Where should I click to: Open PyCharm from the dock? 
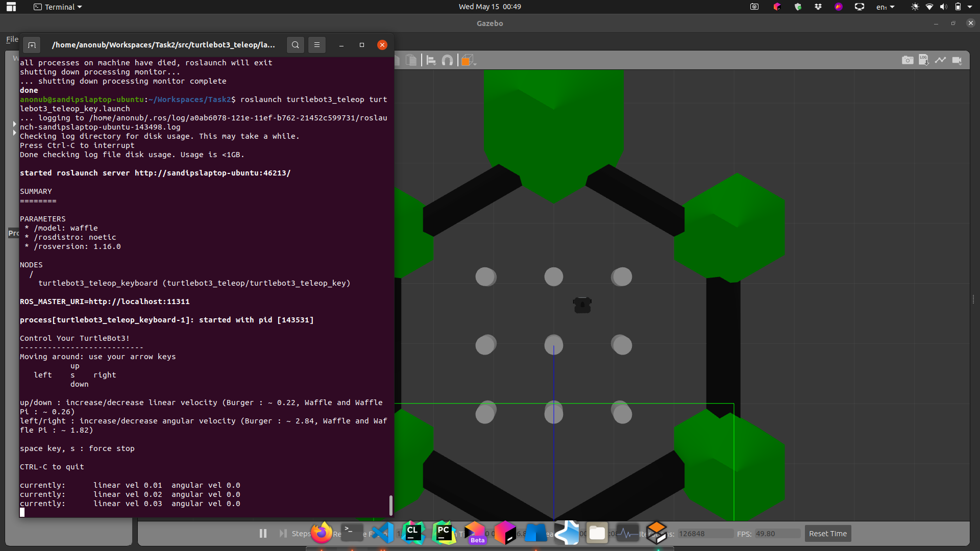click(x=444, y=533)
